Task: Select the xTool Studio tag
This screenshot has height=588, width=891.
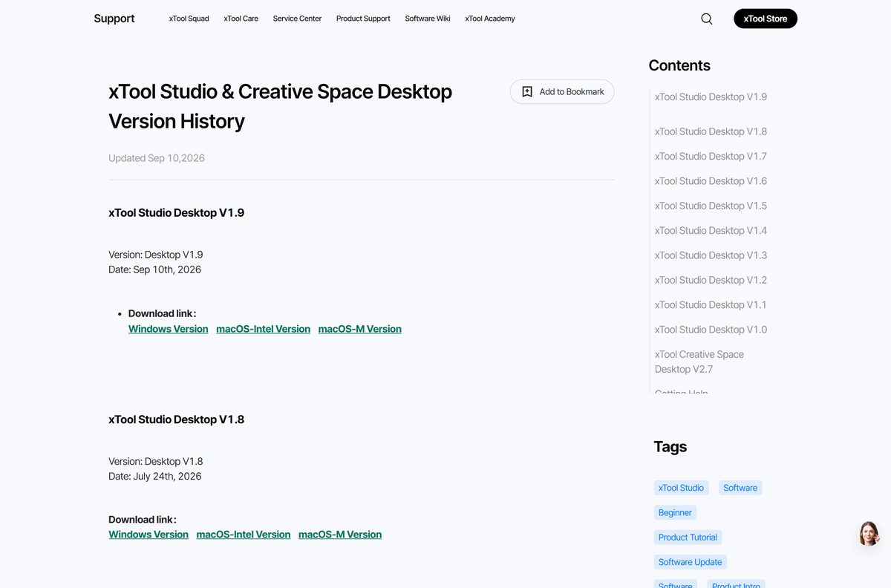Action: 681,488
